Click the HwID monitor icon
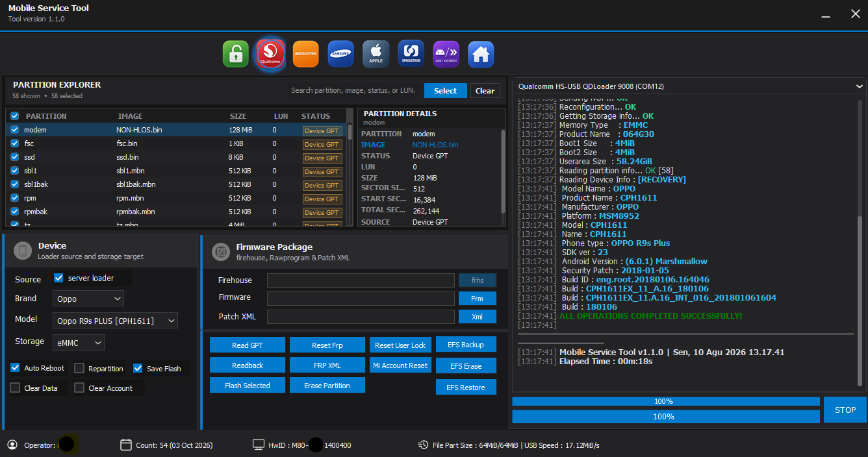 [x=258, y=445]
